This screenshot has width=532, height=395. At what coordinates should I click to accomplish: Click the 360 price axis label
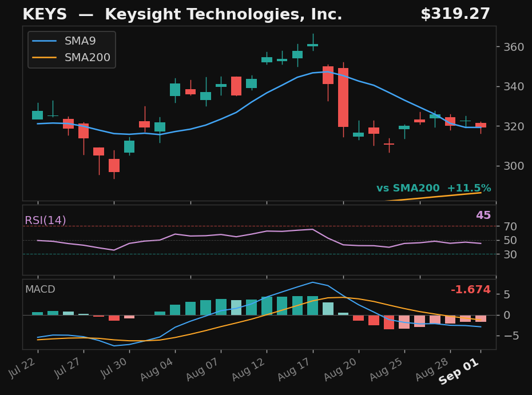tap(514, 47)
